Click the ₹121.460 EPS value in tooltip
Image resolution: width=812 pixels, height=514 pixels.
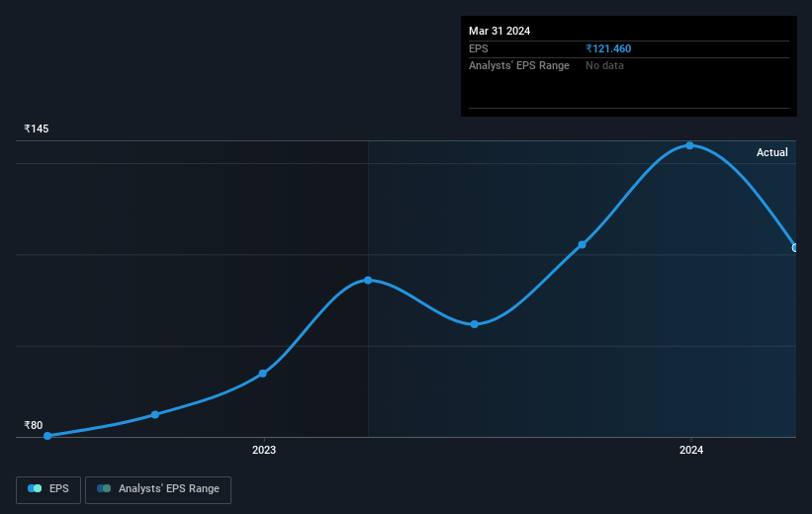[x=608, y=48]
